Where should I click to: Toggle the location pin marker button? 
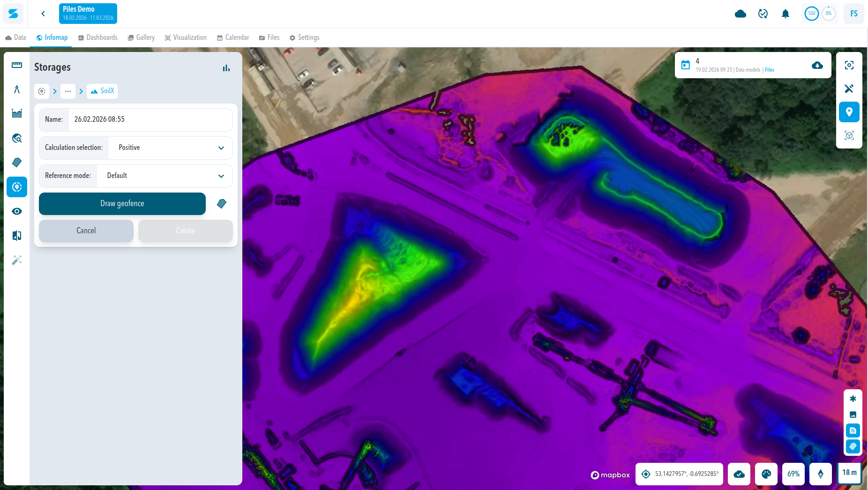pos(849,112)
